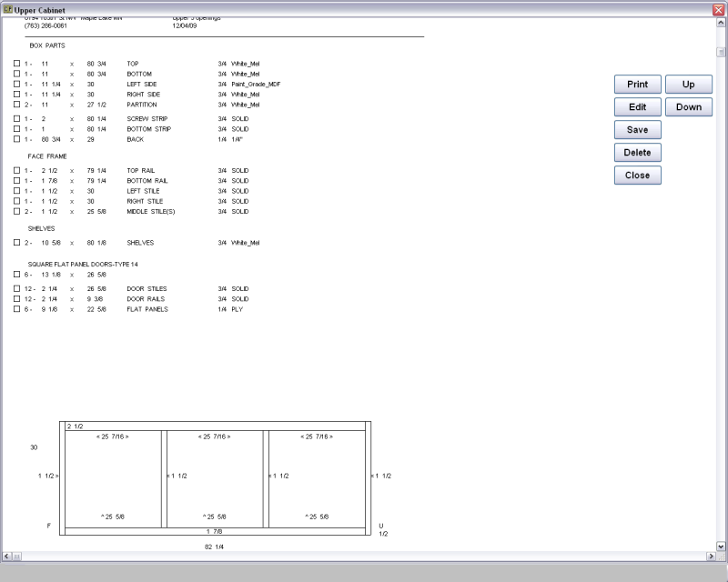This screenshot has width=728, height=582.
Task: Click the Close button below Delete
Action: 638,176
